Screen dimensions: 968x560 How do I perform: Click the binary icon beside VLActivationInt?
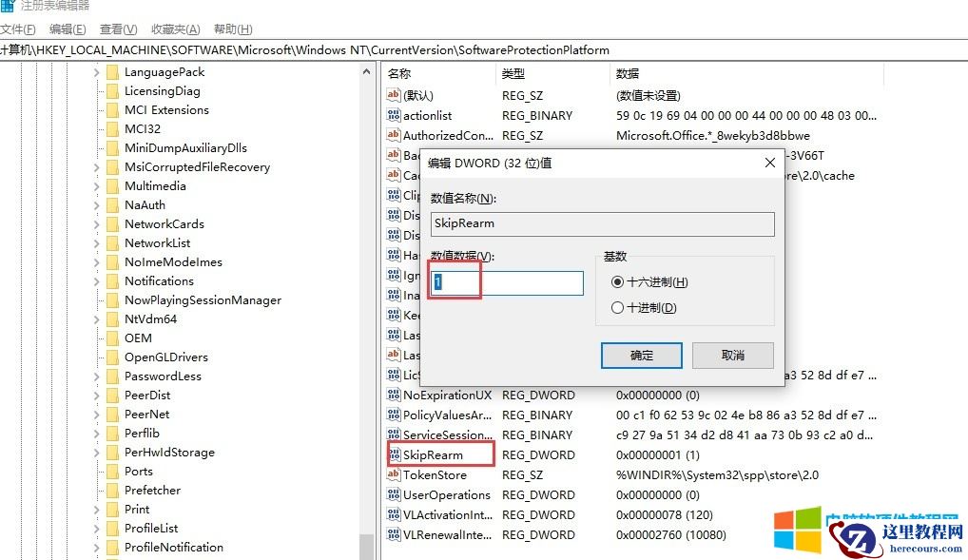pos(394,514)
